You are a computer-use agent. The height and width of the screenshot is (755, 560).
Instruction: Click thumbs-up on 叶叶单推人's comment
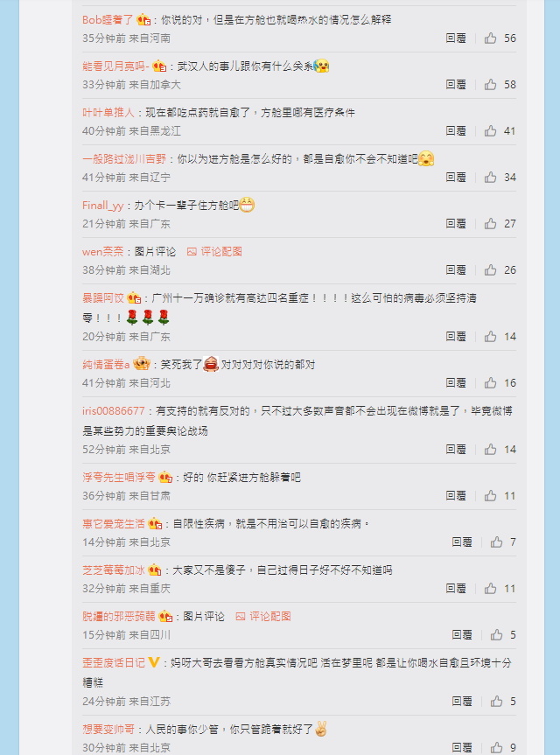pos(490,131)
